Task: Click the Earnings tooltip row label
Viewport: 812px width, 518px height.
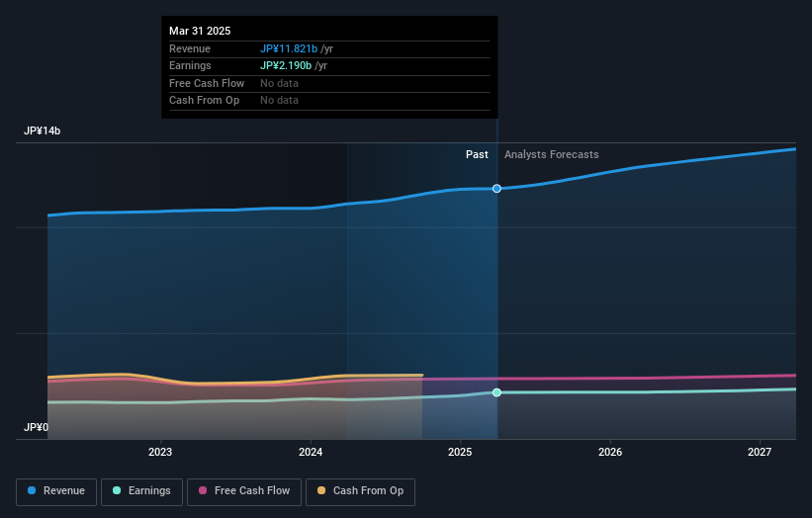Action: (x=190, y=65)
